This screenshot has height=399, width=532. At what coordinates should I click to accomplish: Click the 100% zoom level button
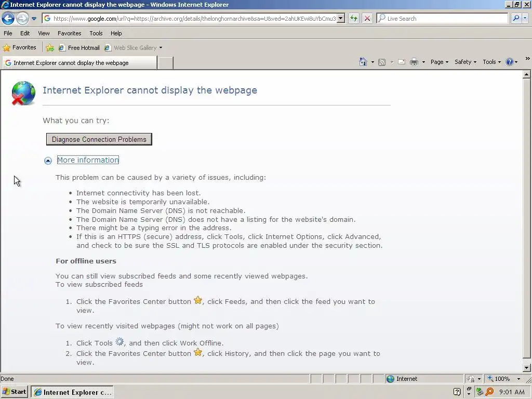(x=499, y=379)
